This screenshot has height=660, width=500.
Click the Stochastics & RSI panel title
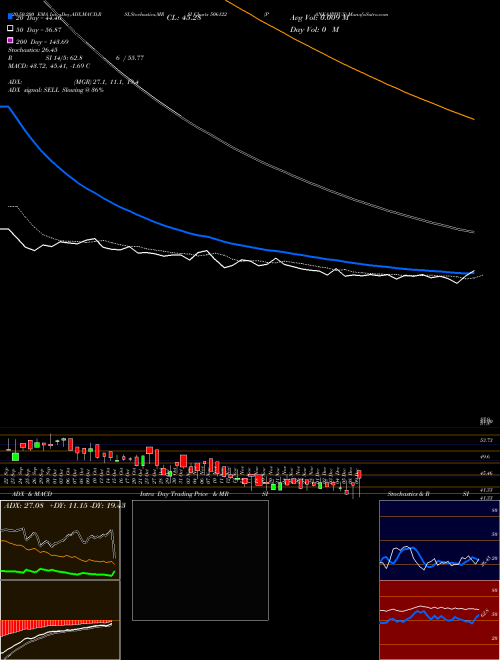428,494
